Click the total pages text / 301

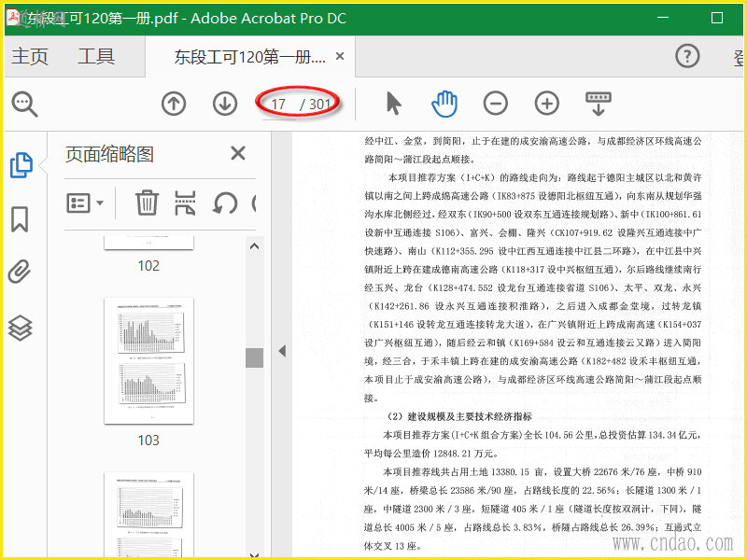click(315, 105)
